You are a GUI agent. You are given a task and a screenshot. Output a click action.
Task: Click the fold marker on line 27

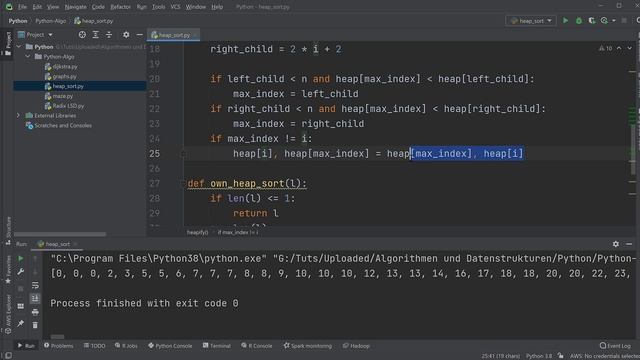(183, 184)
